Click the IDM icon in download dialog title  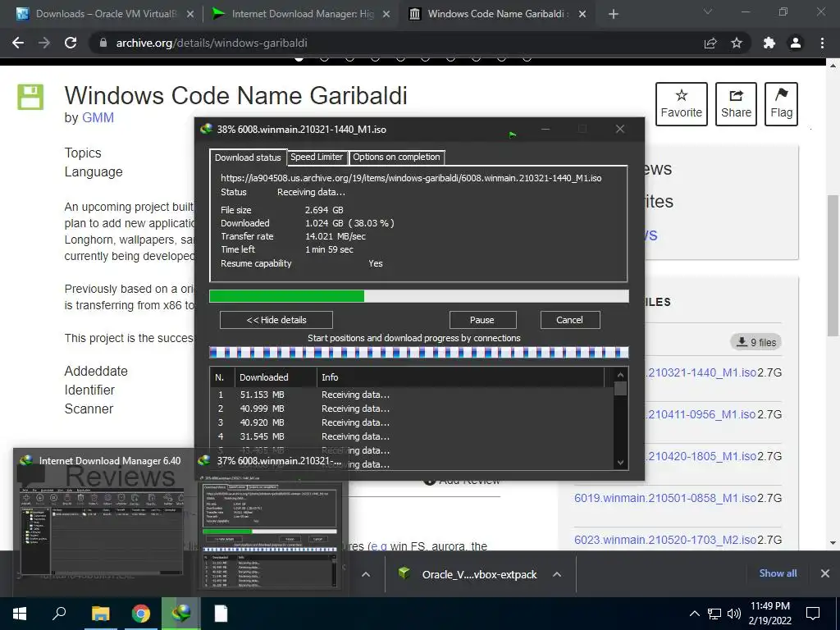click(206, 129)
